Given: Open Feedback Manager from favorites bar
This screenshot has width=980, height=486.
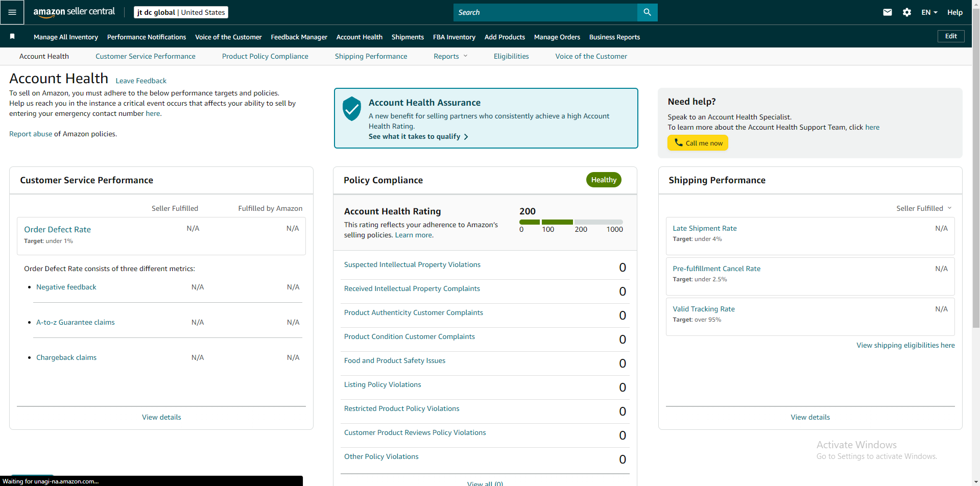Looking at the screenshot, I should (299, 37).
